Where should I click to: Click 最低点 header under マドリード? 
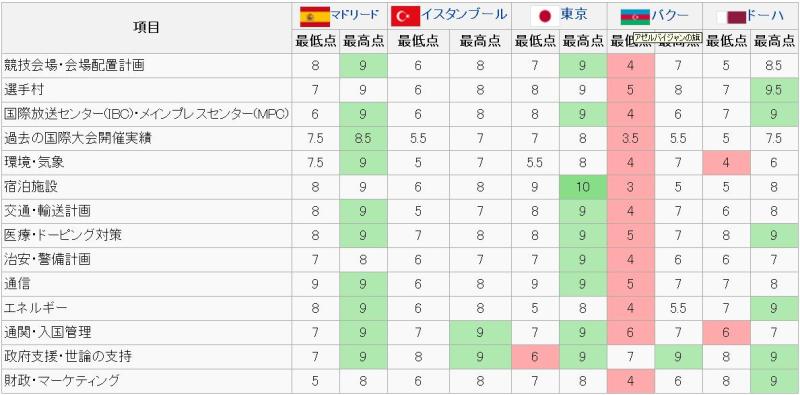pos(315,41)
